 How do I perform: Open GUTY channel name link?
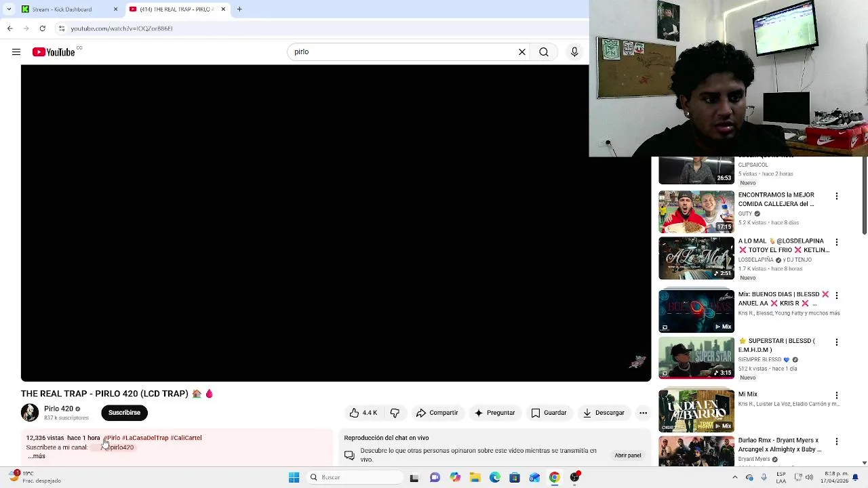pyautogui.click(x=745, y=213)
